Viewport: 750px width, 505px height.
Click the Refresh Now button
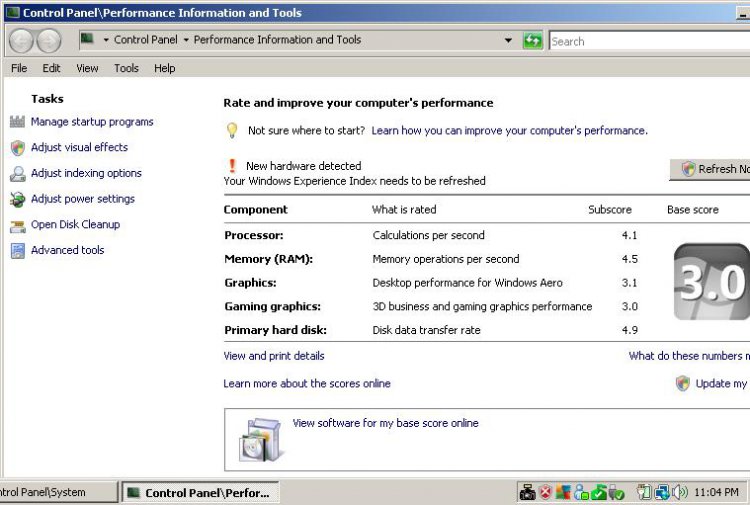tap(710, 169)
